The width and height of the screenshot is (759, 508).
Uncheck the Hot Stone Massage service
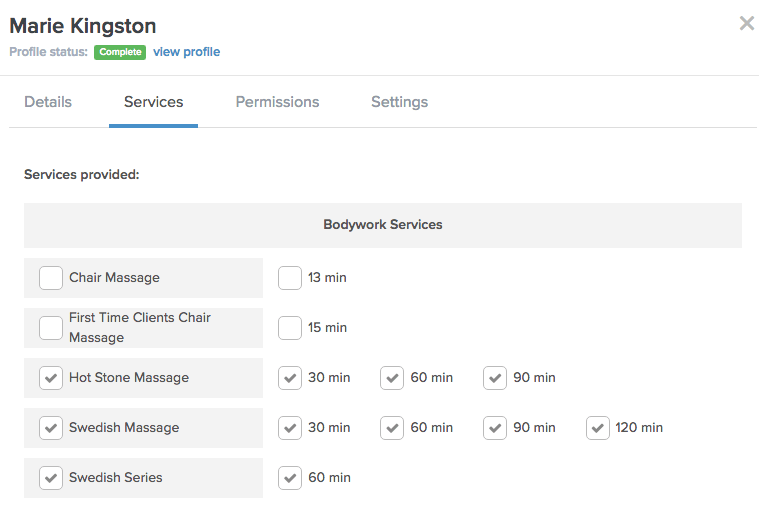51,378
